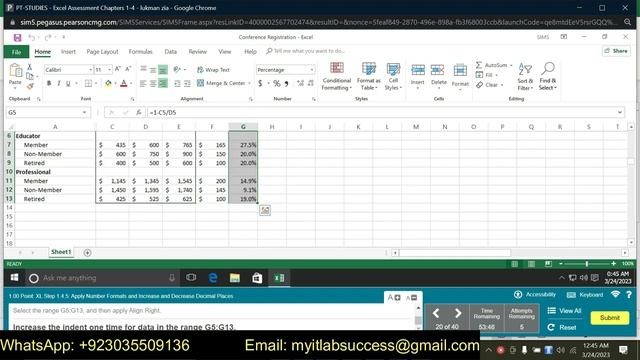The height and width of the screenshot is (360, 640).
Task: Switch to the Data tab
Action: [x=171, y=52]
